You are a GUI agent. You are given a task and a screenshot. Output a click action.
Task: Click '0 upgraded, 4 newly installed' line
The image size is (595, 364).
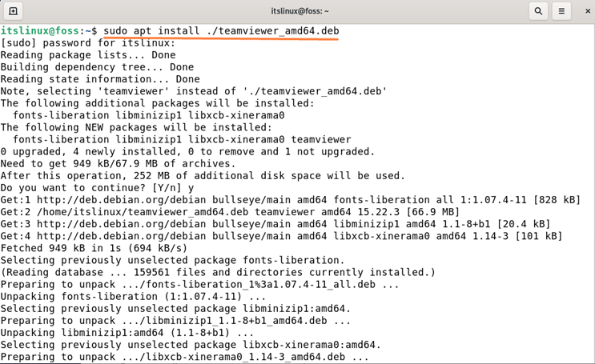(188, 152)
